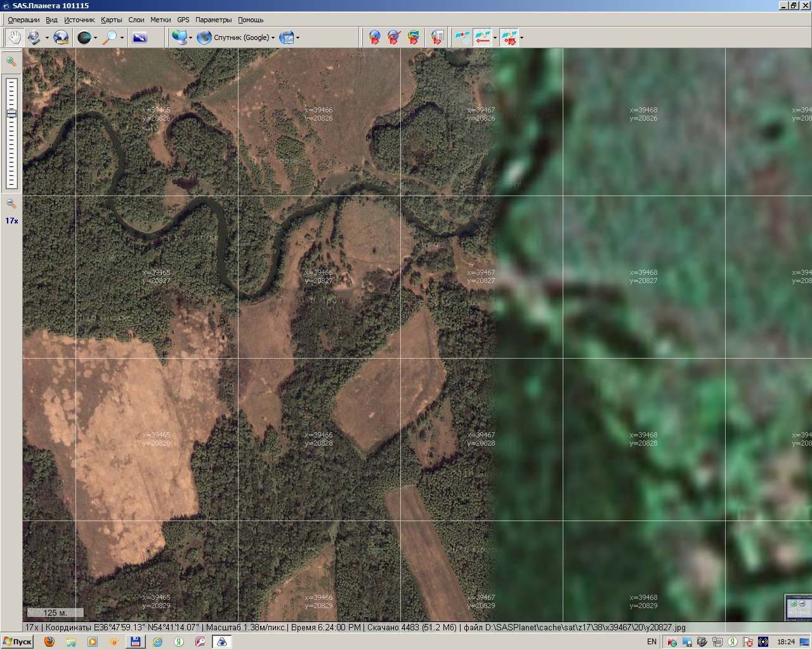Click the zoom in magnifier button
The image size is (812, 650).
tap(11, 62)
